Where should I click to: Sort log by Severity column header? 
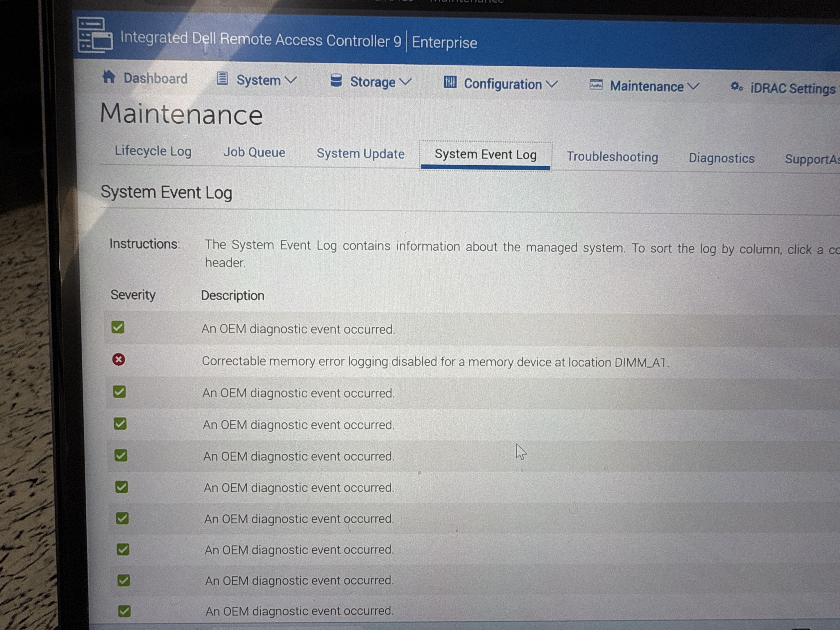pyautogui.click(x=133, y=295)
